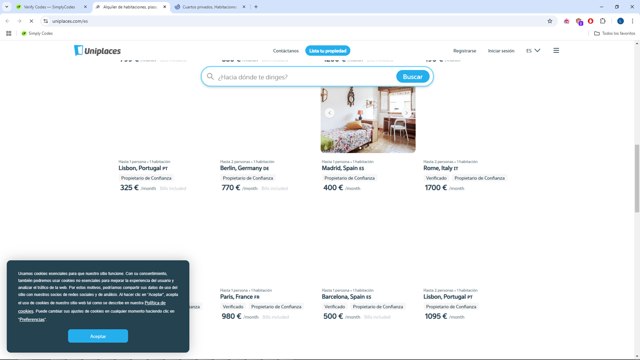The width and height of the screenshot is (640, 360).
Task: Open the Rome, Italy listing title
Action: point(441,168)
